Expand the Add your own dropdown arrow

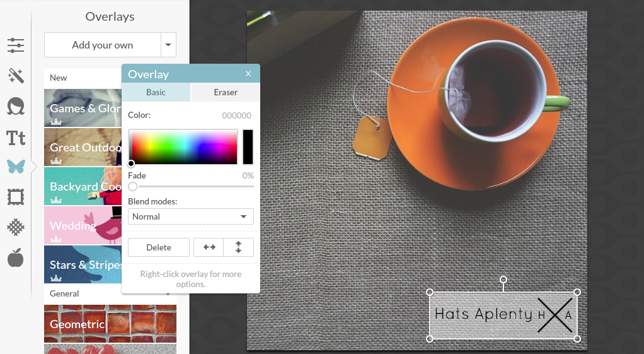pos(168,45)
